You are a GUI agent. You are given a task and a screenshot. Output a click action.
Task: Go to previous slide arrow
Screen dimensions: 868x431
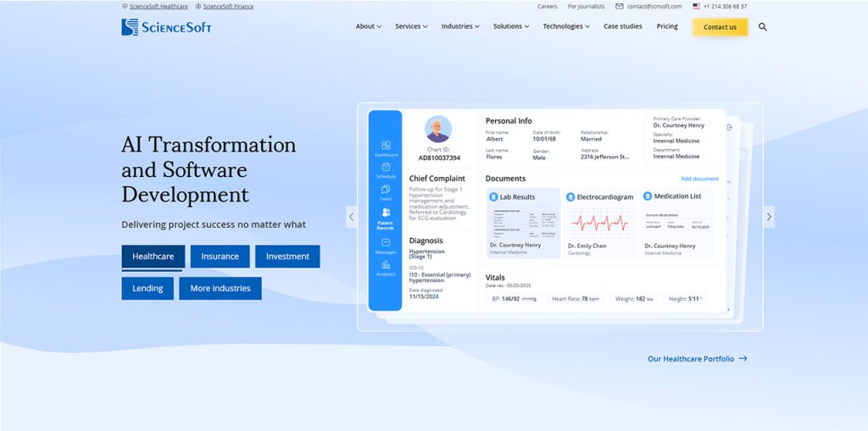coord(351,217)
